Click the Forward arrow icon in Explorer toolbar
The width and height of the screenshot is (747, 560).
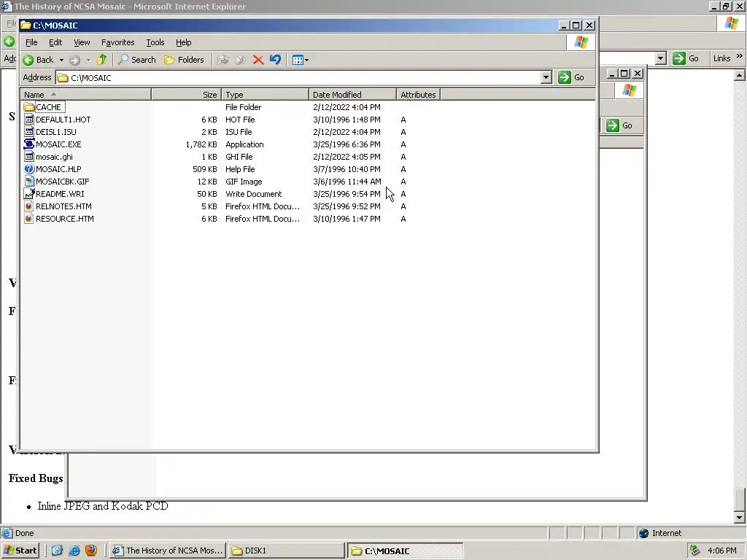(x=74, y=60)
